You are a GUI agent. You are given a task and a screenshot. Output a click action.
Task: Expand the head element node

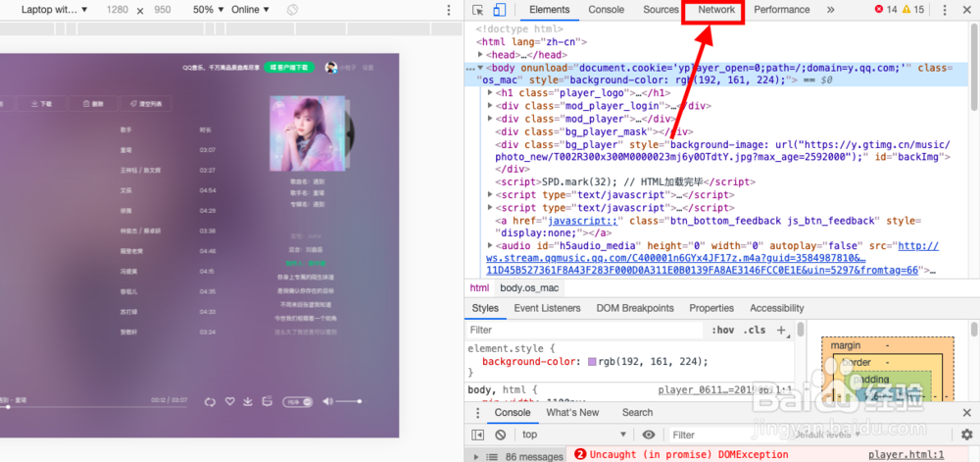[480, 55]
